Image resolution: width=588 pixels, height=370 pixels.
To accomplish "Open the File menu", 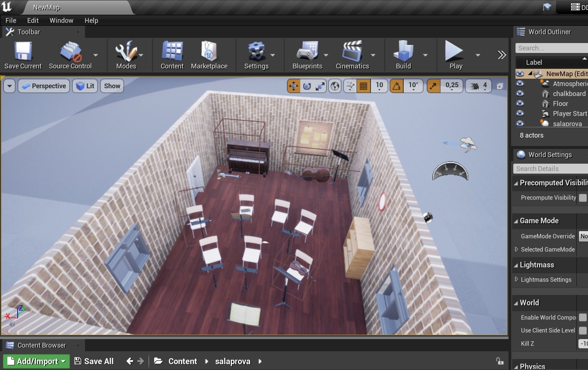I will (x=11, y=21).
